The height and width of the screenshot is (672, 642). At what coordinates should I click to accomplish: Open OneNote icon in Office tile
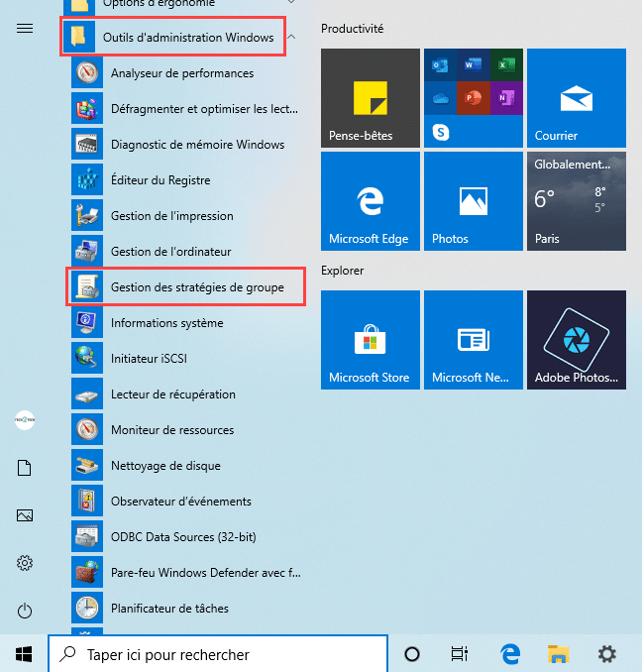[x=506, y=98]
